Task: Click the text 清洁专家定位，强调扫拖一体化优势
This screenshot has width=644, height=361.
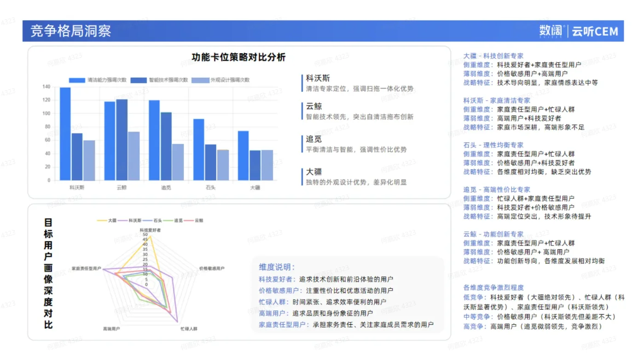Action: click(360, 89)
